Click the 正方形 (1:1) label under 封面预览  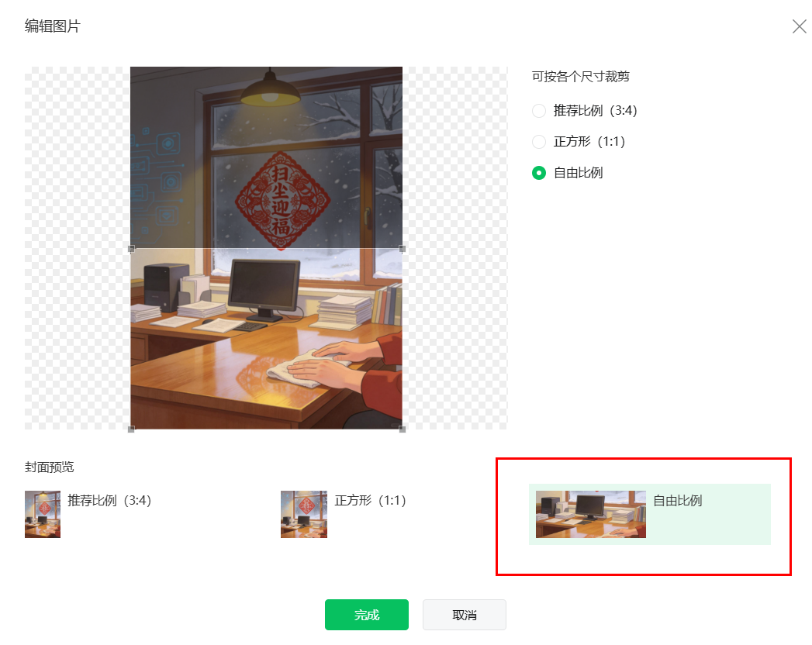coord(370,501)
